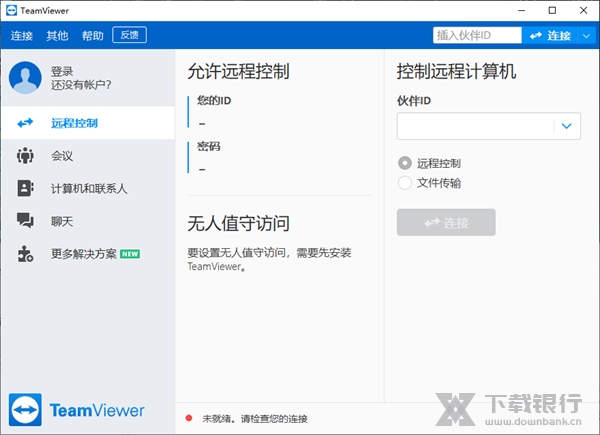
Task: Open 计算机和联系人 sidebar tab
Action: point(88,188)
